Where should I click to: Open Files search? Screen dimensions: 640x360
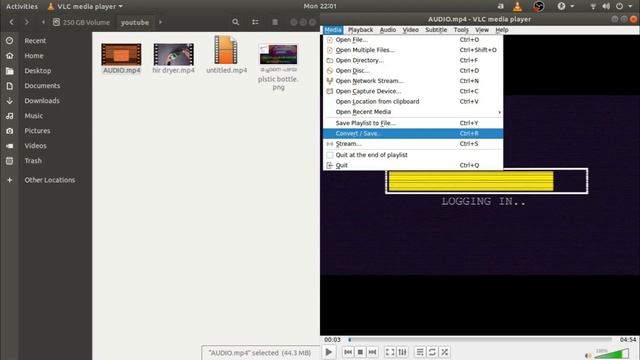pos(236,22)
